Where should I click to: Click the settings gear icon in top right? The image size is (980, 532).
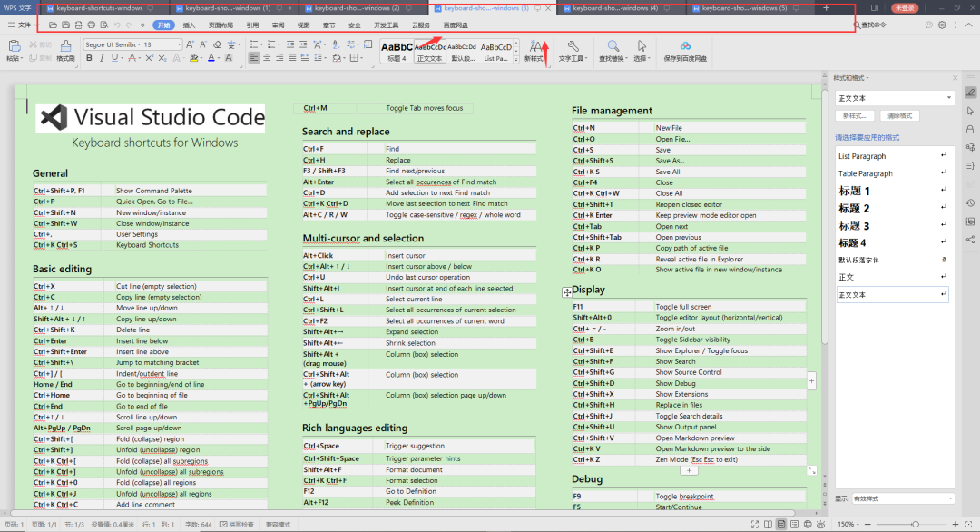point(942,25)
